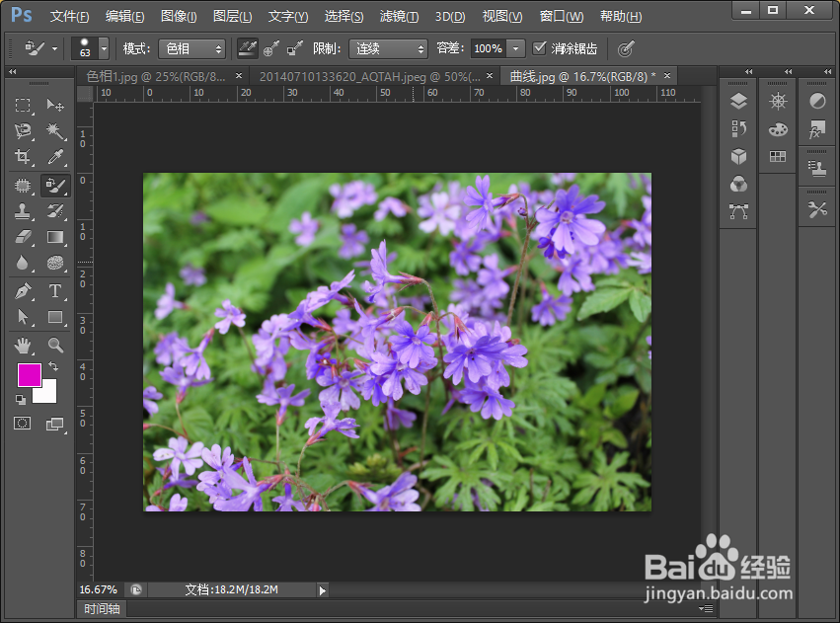The height and width of the screenshot is (623, 840).
Task: Choose the Lasso tool
Action: 23,130
